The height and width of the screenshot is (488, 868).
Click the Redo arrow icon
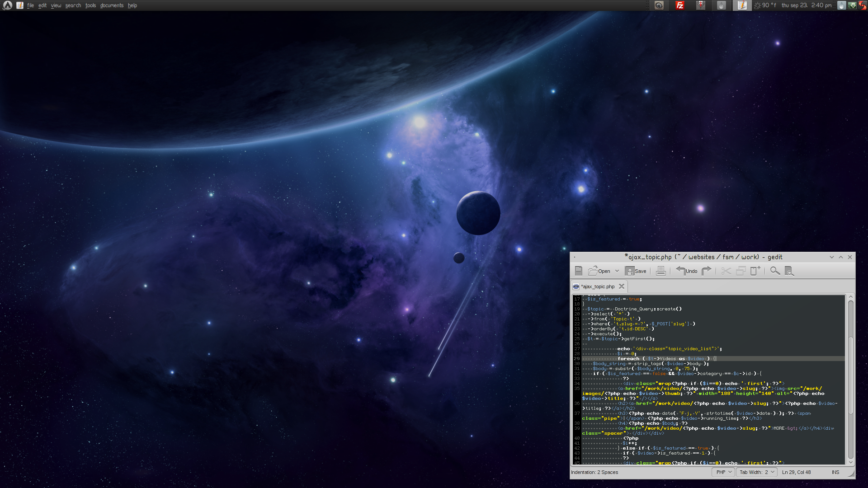(x=707, y=271)
